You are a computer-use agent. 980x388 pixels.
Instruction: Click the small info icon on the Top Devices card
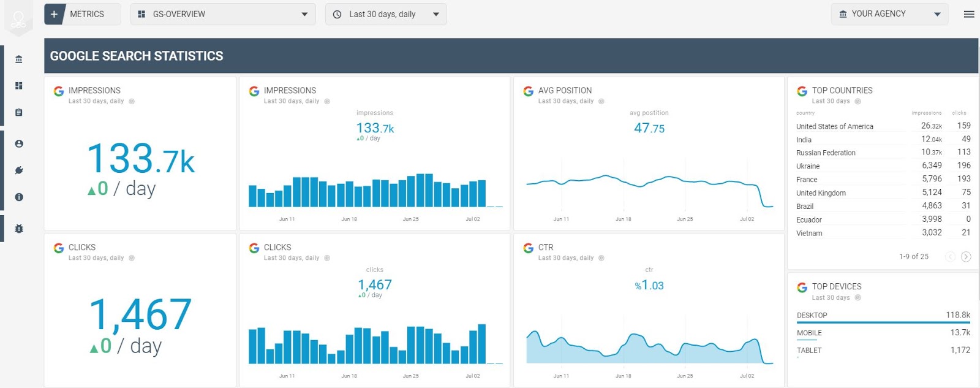coord(858,297)
